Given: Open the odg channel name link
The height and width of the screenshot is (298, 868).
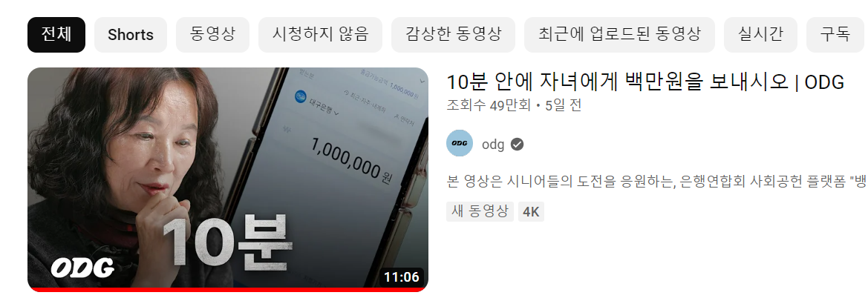Looking at the screenshot, I should [x=493, y=145].
